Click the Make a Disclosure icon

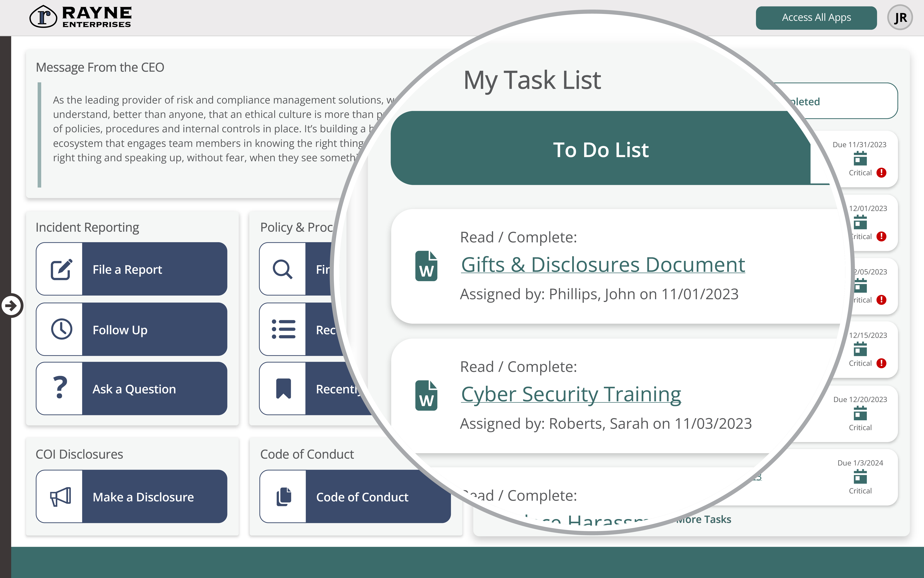(x=60, y=496)
